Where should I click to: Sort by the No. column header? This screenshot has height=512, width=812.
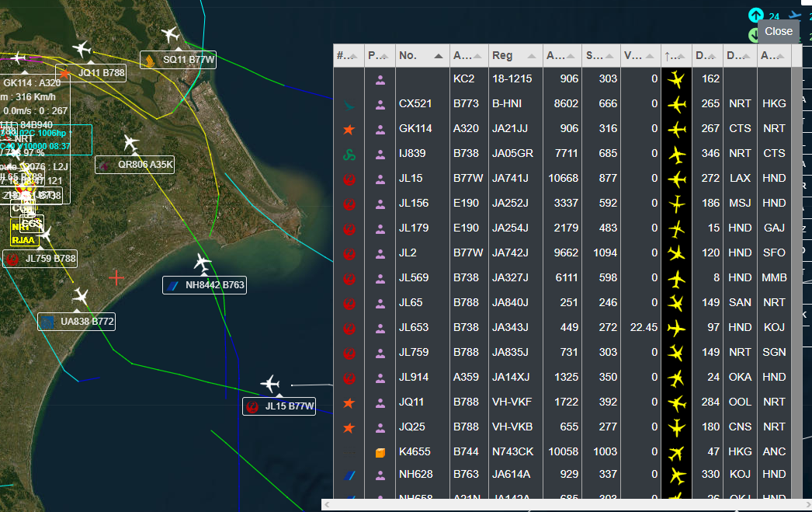coord(422,55)
